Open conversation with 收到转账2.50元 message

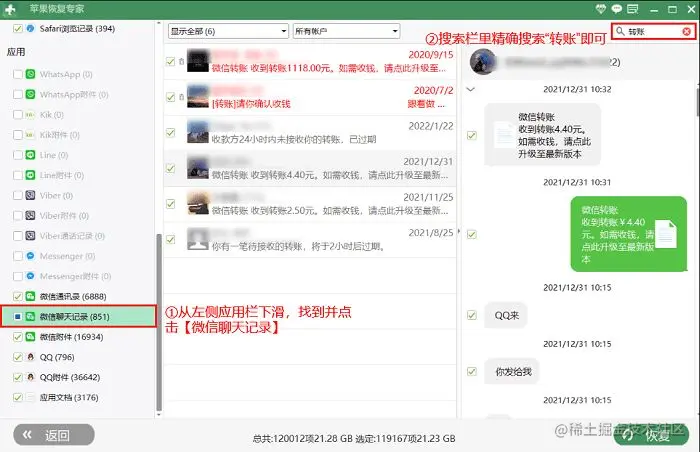tap(310, 204)
